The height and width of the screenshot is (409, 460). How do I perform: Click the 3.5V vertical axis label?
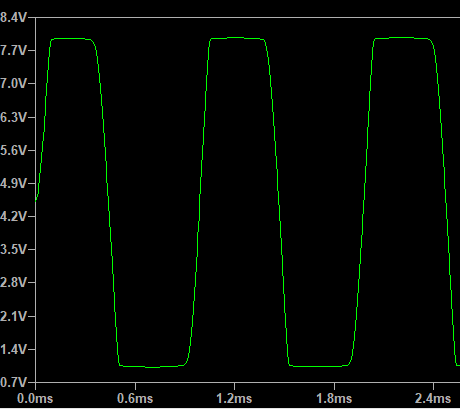tap(13, 249)
